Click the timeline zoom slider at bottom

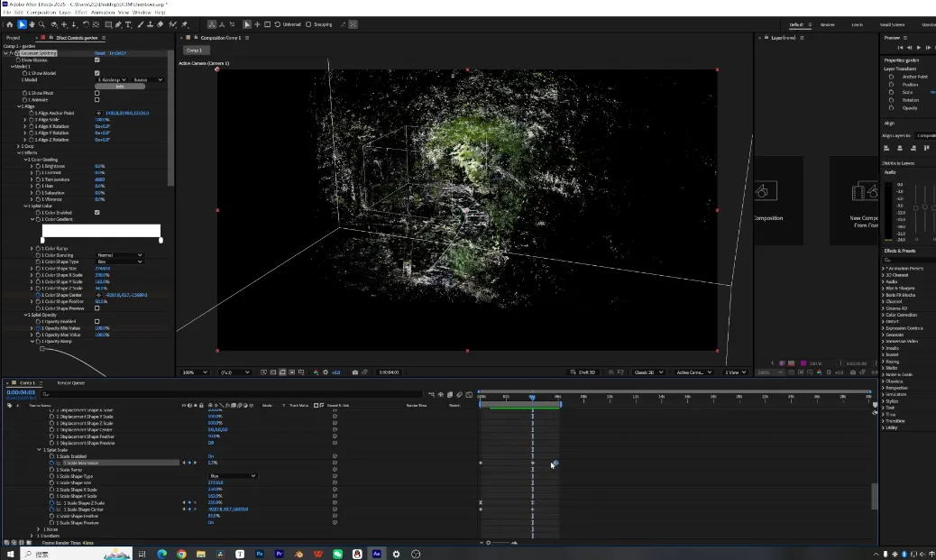coord(499,543)
